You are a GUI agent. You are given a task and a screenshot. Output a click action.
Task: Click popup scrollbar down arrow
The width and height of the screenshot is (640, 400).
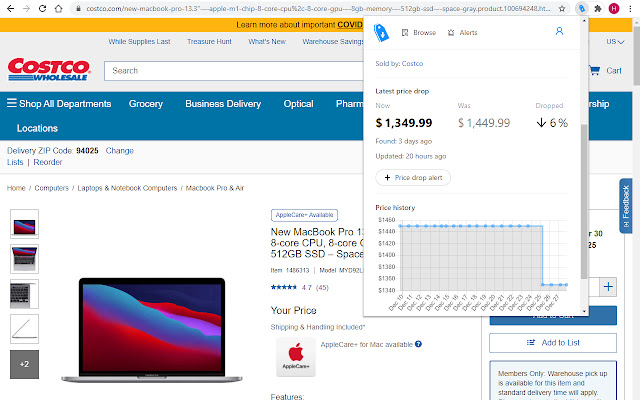click(x=584, y=311)
